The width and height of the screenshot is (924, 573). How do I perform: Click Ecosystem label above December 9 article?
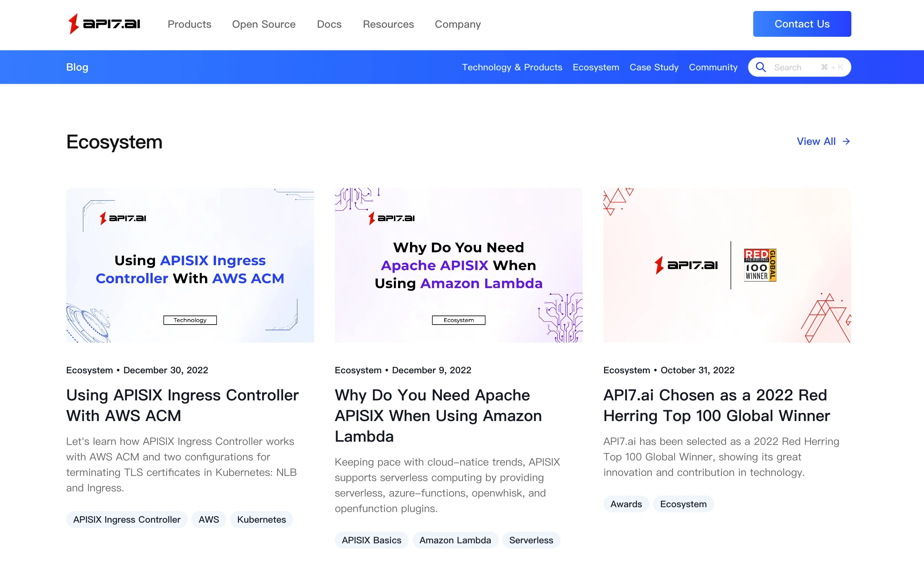[x=358, y=370]
